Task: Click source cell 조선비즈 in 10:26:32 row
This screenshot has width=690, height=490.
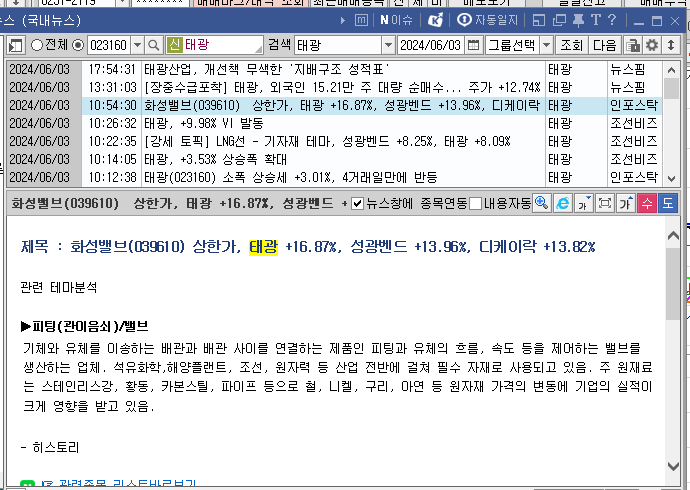Action: tap(634, 124)
